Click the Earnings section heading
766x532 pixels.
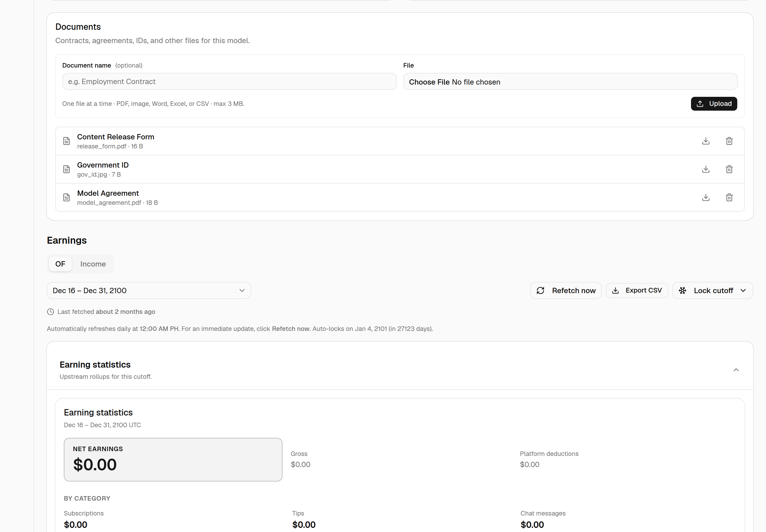[x=67, y=240]
